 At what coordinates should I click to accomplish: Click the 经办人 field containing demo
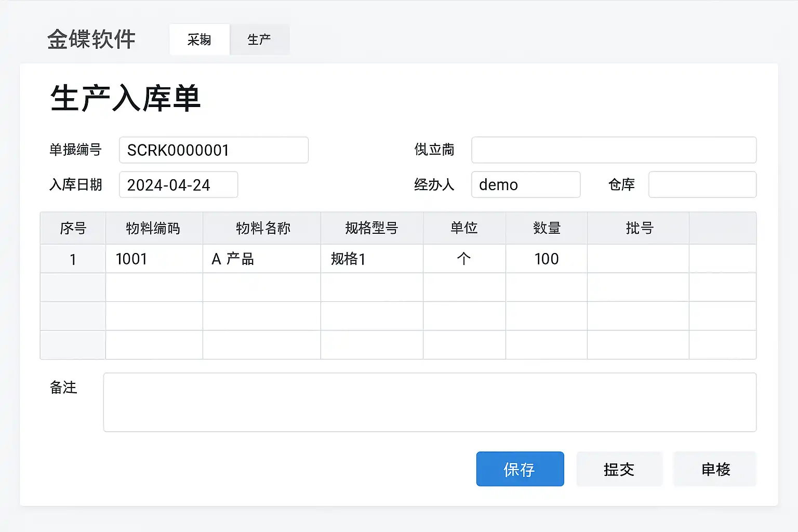(x=525, y=185)
